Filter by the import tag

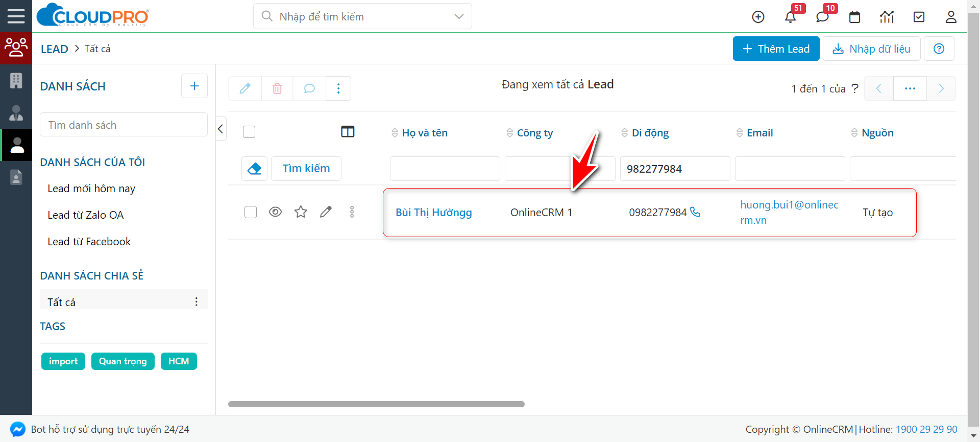[x=63, y=361]
